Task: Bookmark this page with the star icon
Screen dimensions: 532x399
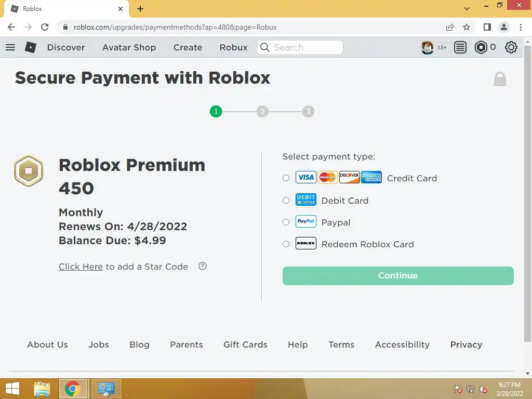Action: click(x=467, y=27)
